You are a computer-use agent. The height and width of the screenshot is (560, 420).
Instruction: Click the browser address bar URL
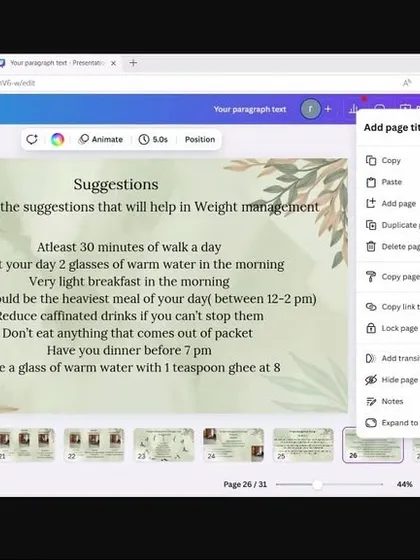(x=18, y=83)
